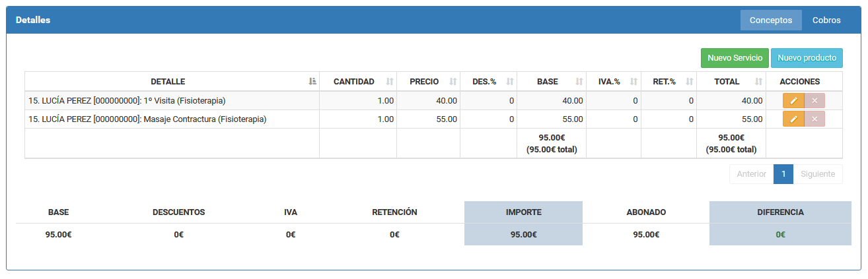Edit the Masaje Contractura row pencil icon
868x279 pixels.
[x=793, y=119]
